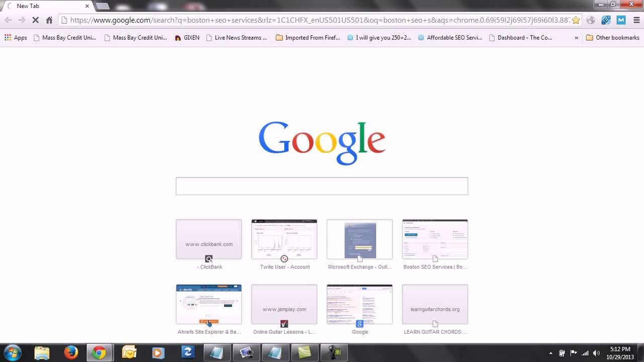Launch Firefox from the taskbar
Screen dimensions: 644x362
[x=71, y=353]
